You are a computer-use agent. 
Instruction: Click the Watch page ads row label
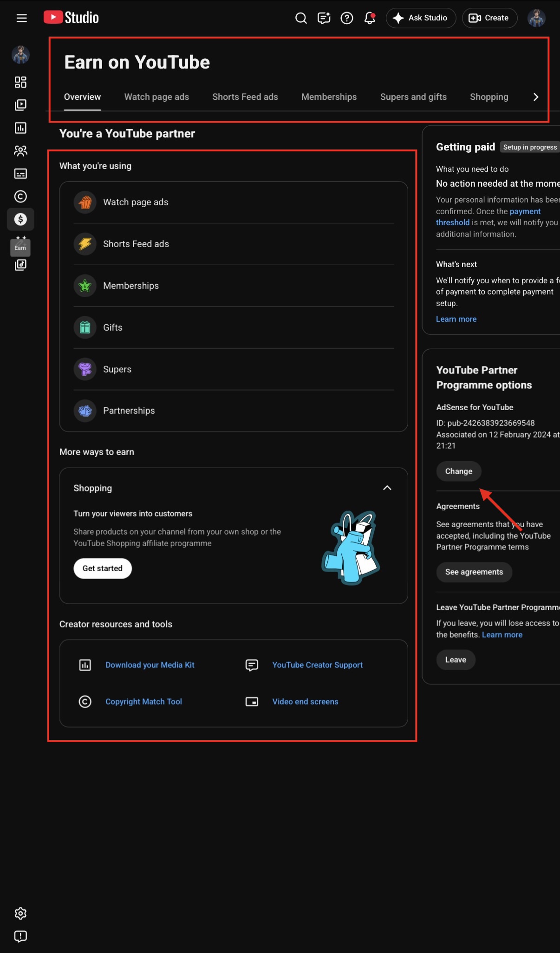pos(136,202)
